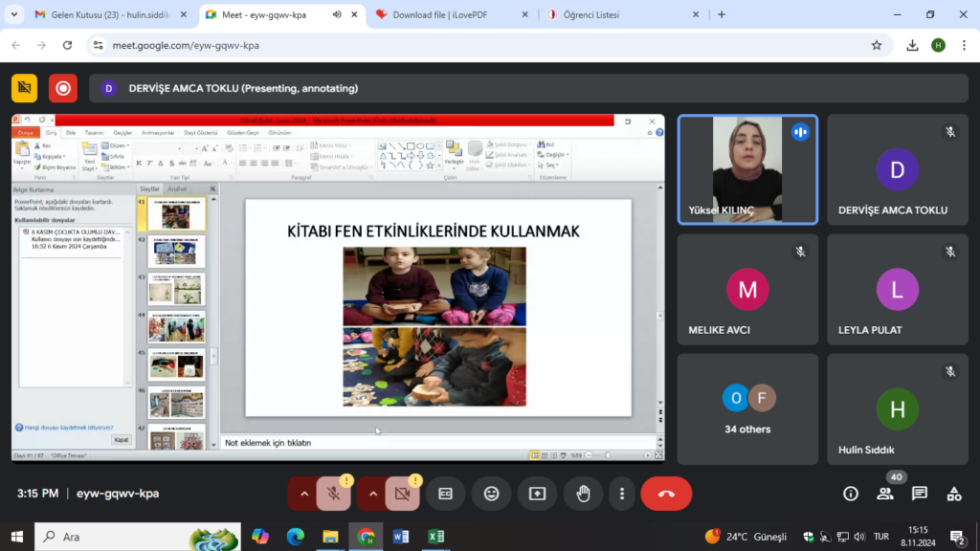The height and width of the screenshot is (551, 980).
Task: Toggle the microphone on
Action: tap(333, 494)
